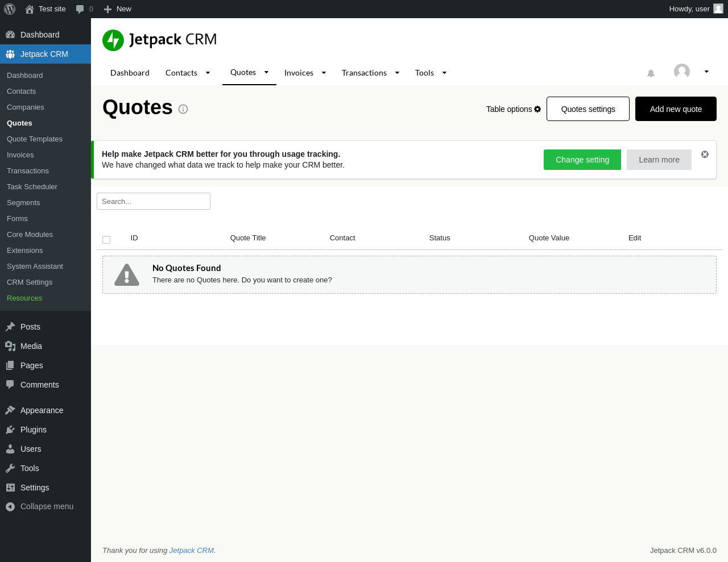Image resolution: width=728 pixels, height=562 pixels.
Task: Click the ID column header
Action: (134, 238)
